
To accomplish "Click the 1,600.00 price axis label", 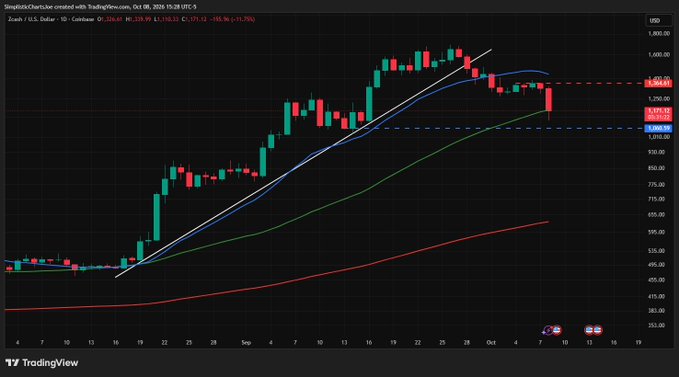I will pos(659,55).
